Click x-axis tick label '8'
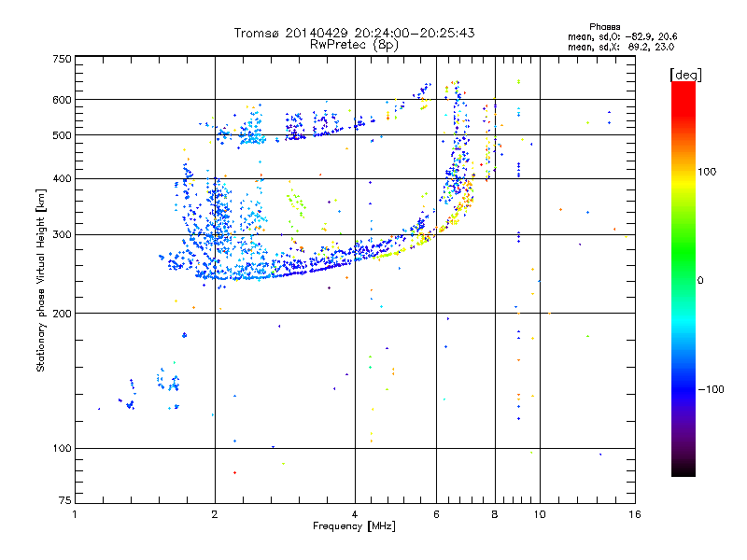The width and height of the screenshot is (747, 560). point(495,514)
